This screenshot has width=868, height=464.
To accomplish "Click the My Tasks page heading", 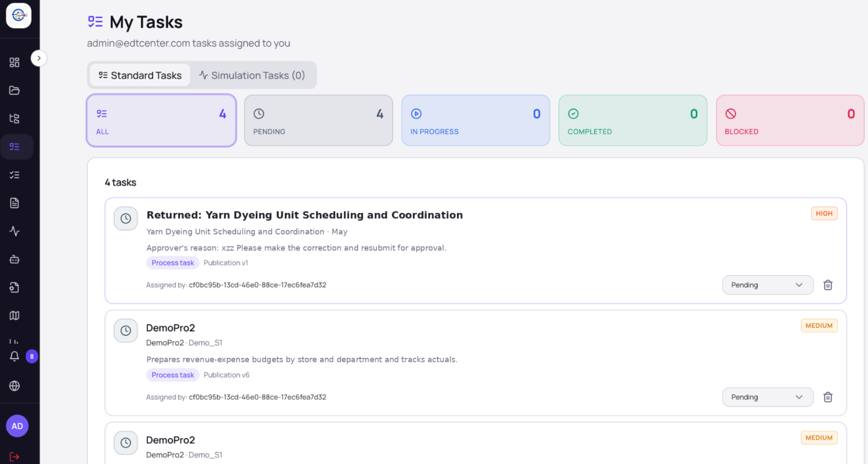I will click(146, 22).
